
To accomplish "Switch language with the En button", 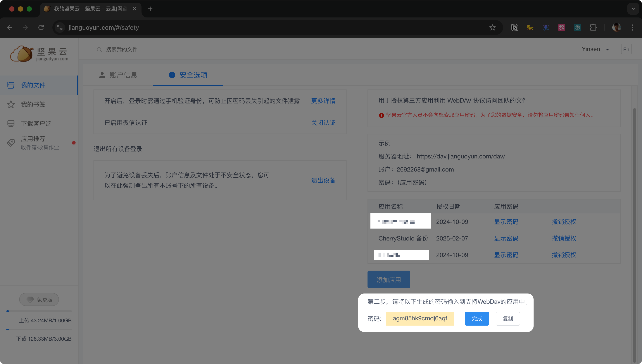I will pos(626,49).
